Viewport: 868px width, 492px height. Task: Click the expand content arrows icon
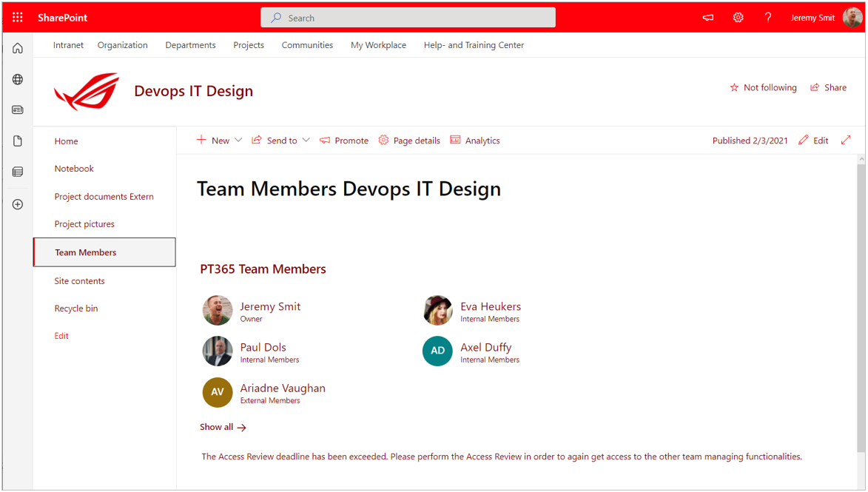[846, 141]
